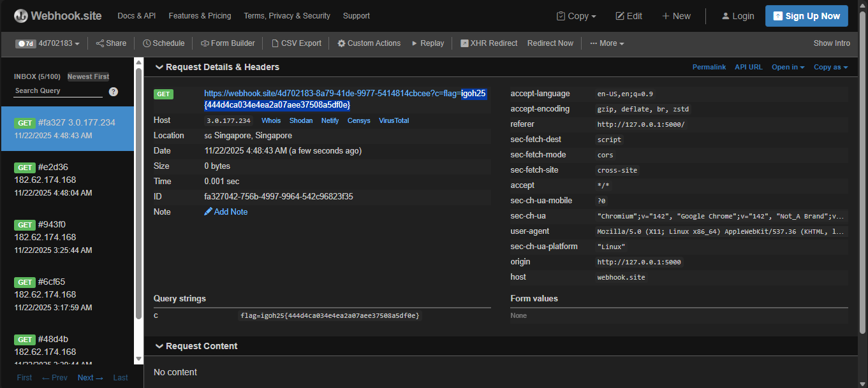Enable XHR Redirect
868x388 pixels.
click(x=489, y=43)
